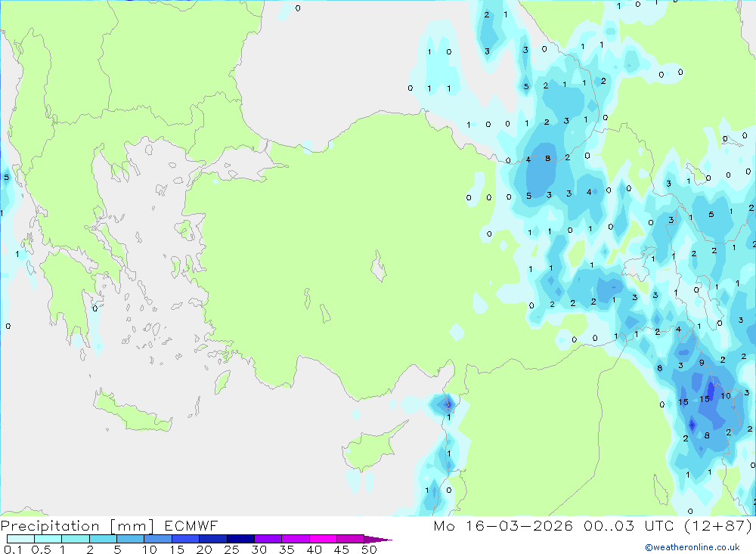This screenshot has width=756, height=554.
Task: Select the 0.1–0.5 mm legend color swatch
Action: tap(20, 539)
